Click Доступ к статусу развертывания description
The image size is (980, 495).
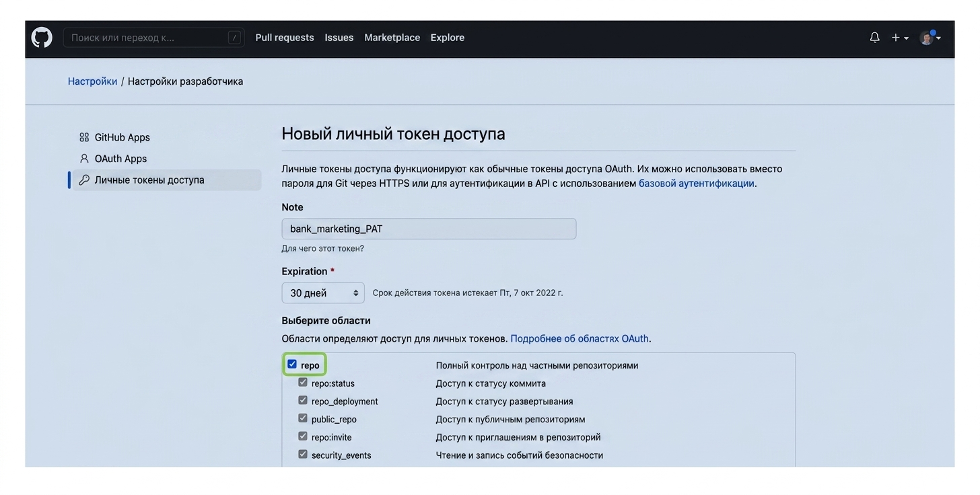click(505, 402)
